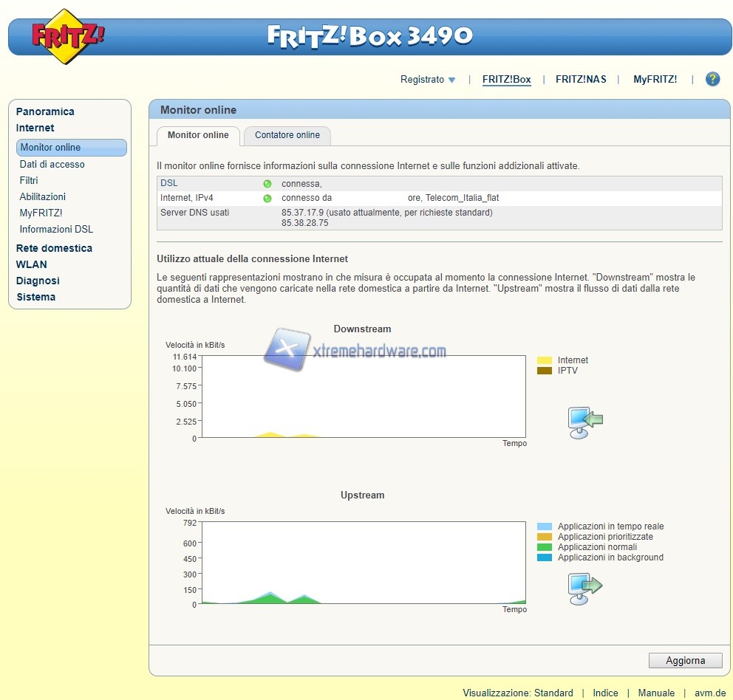Click the green Applicazioni normali swatch
Screen dimensions: 733x700
point(544,547)
